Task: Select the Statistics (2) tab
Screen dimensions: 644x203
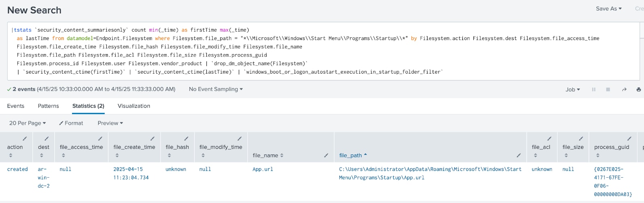Action: 88,106
